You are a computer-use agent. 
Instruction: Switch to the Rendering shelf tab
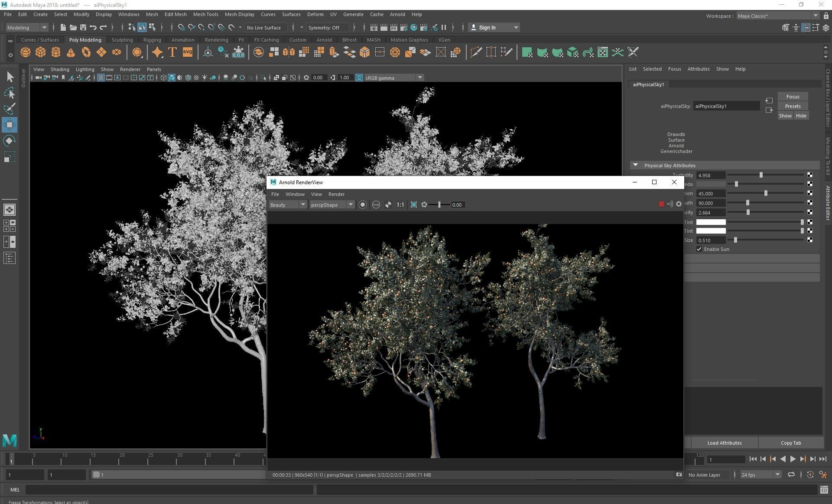[x=216, y=39]
